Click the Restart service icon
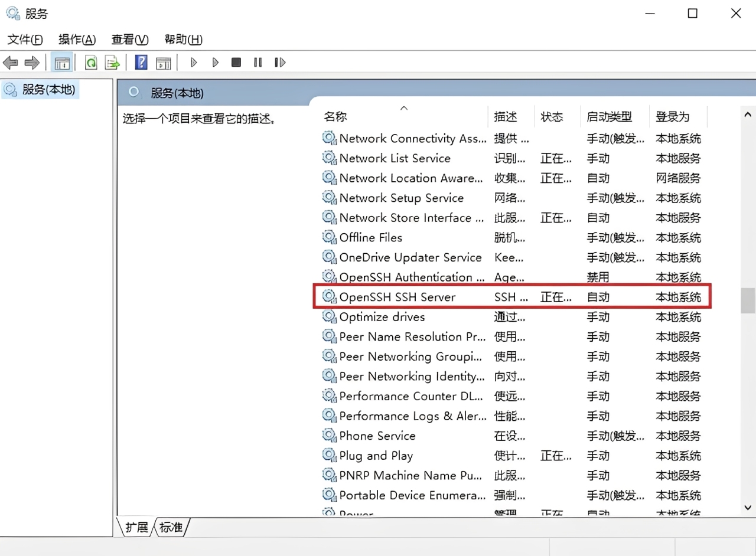This screenshot has width=756, height=556. [x=280, y=62]
